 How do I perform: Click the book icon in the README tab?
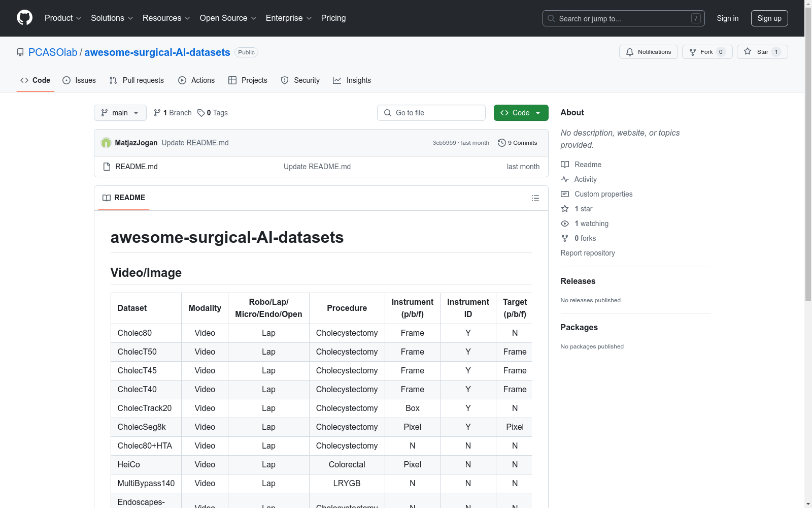click(x=107, y=198)
